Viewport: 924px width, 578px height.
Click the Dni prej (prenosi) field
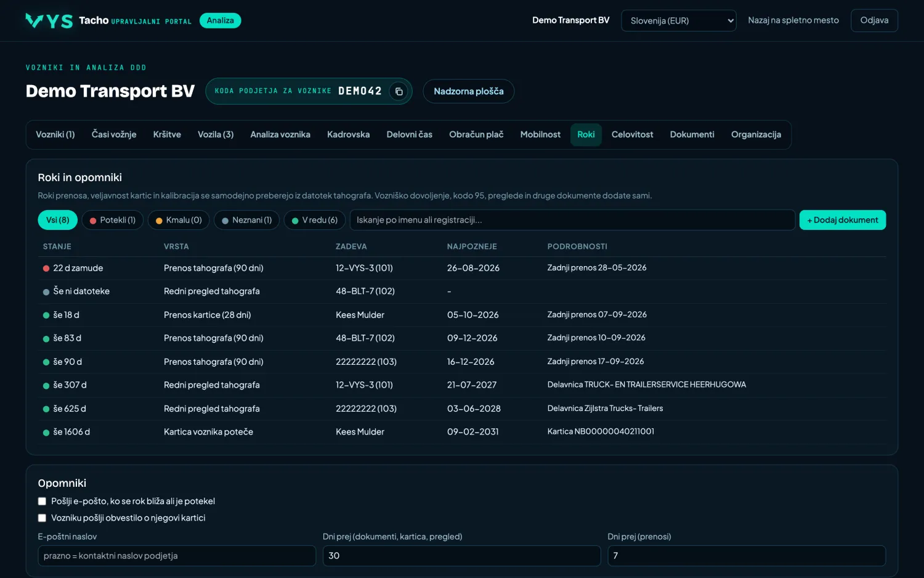click(x=747, y=556)
